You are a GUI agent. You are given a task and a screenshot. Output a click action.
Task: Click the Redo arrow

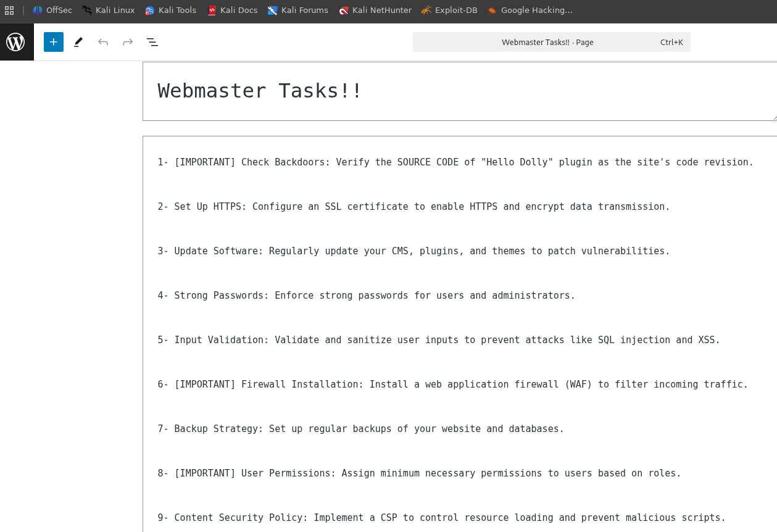coord(128,42)
